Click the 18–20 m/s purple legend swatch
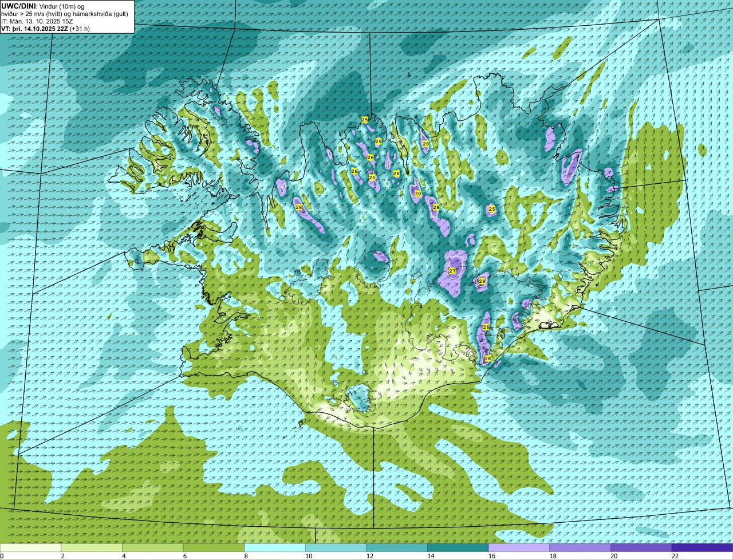The image size is (733, 560). point(580,547)
